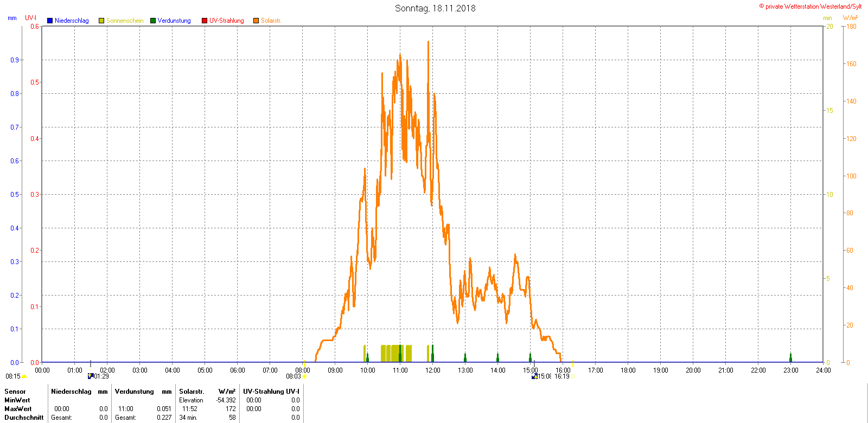
Task: Click the '100' W/m² axis label
Action: pos(852,176)
